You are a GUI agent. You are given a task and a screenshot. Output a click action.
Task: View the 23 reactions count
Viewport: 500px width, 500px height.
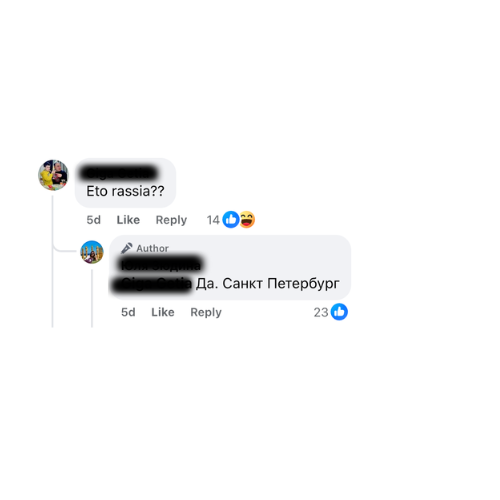(x=321, y=312)
